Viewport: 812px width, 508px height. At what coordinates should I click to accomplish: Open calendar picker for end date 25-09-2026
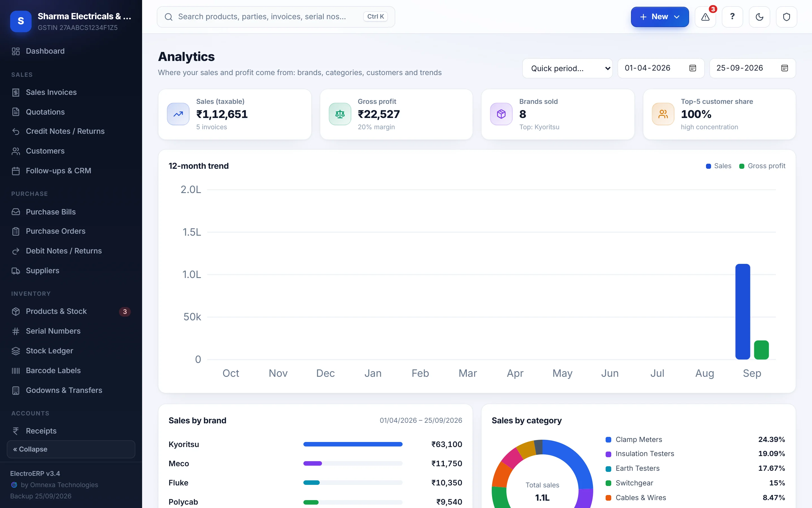click(x=784, y=68)
